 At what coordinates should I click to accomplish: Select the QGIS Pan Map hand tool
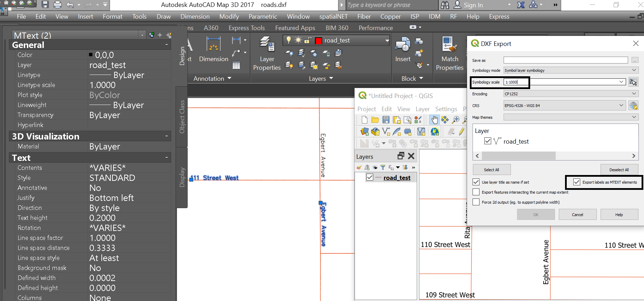pyautogui.click(x=434, y=120)
